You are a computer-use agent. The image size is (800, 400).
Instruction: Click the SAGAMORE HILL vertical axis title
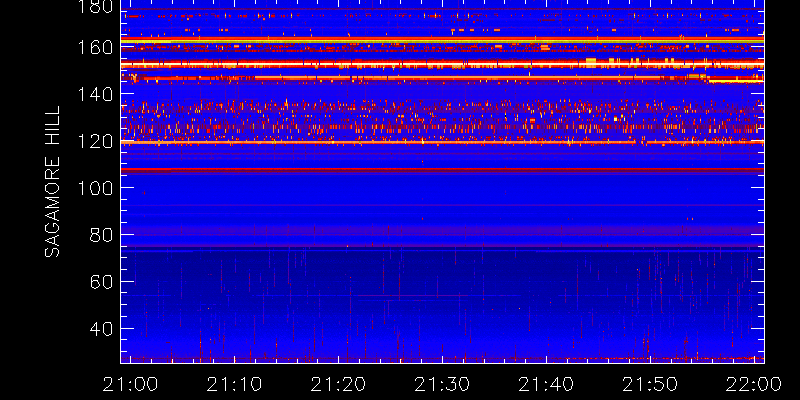tap(53, 182)
